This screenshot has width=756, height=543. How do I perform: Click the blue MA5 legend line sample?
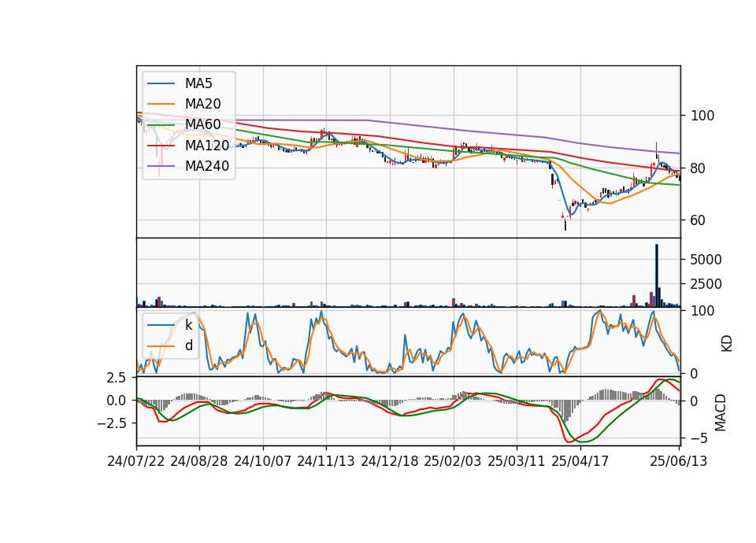[161, 83]
